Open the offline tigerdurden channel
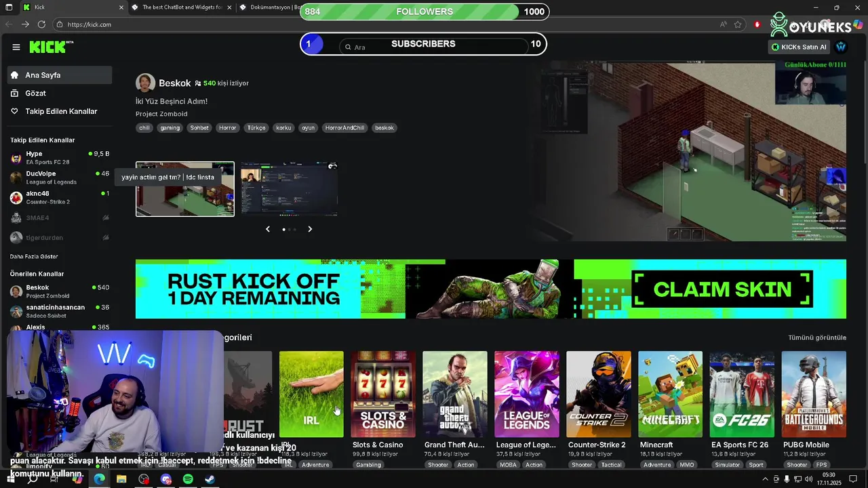This screenshot has width=868, height=488. [x=60, y=237]
